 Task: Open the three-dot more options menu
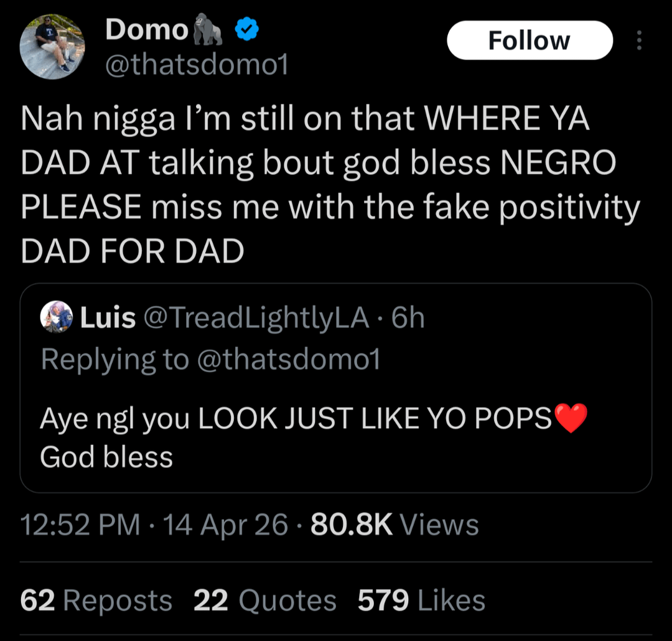(638, 40)
